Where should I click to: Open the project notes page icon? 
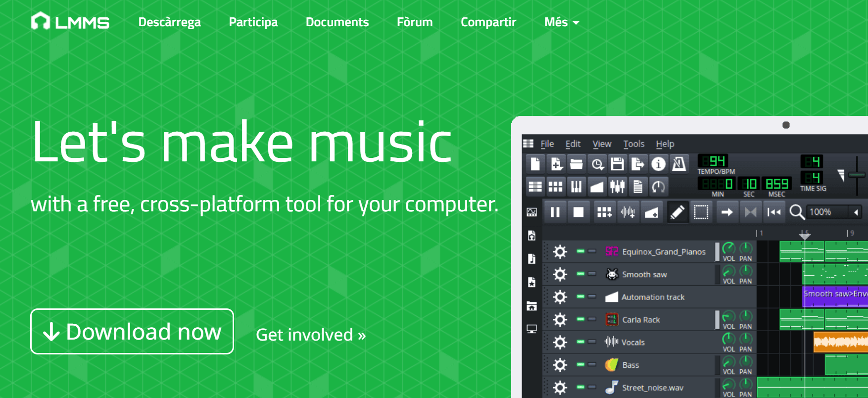[x=638, y=187]
